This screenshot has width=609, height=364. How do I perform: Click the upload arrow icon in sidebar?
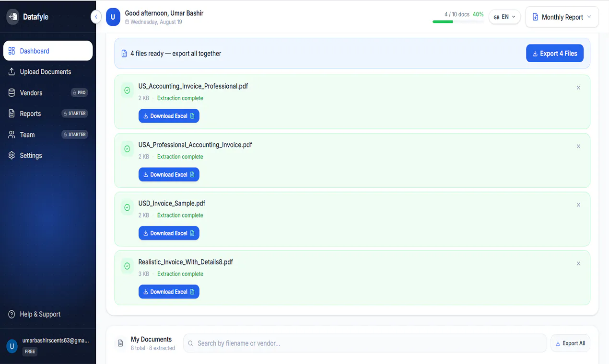pyautogui.click(x=12, y=72)
